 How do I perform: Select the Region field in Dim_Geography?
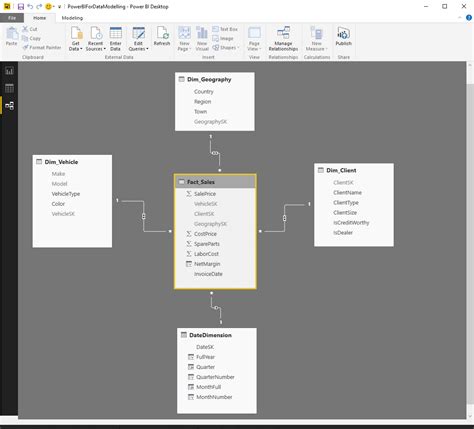(x=203, y=102)
